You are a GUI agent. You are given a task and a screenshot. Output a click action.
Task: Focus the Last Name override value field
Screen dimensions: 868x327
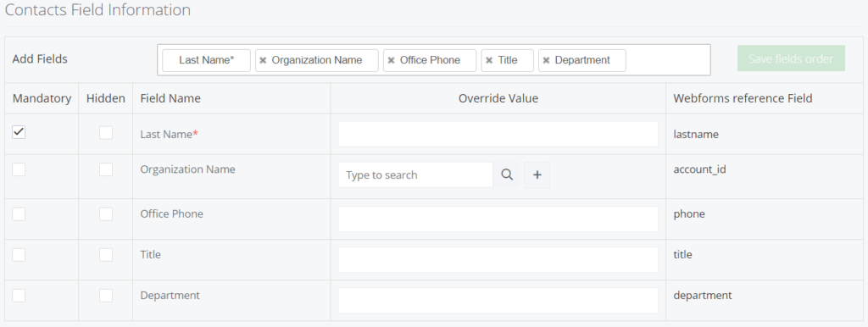pyautogui.click(x=498, y=134)
